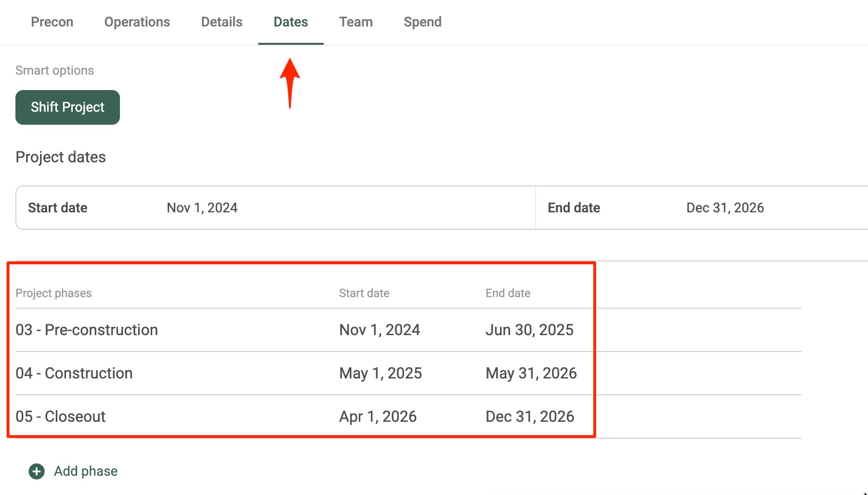Click the phases End date column header

click(x=508, y=293)
